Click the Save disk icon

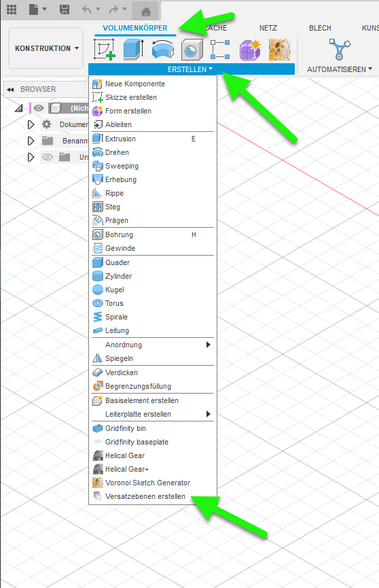(65, 10)
